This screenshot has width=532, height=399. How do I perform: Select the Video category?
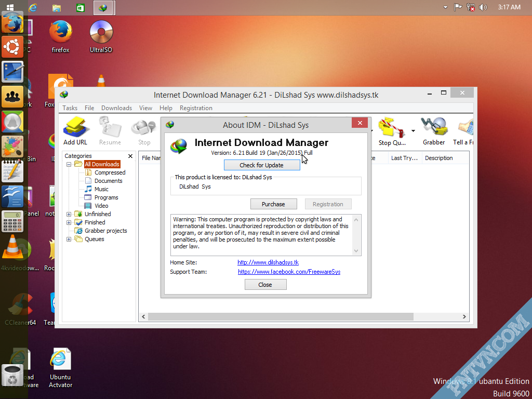101,206
